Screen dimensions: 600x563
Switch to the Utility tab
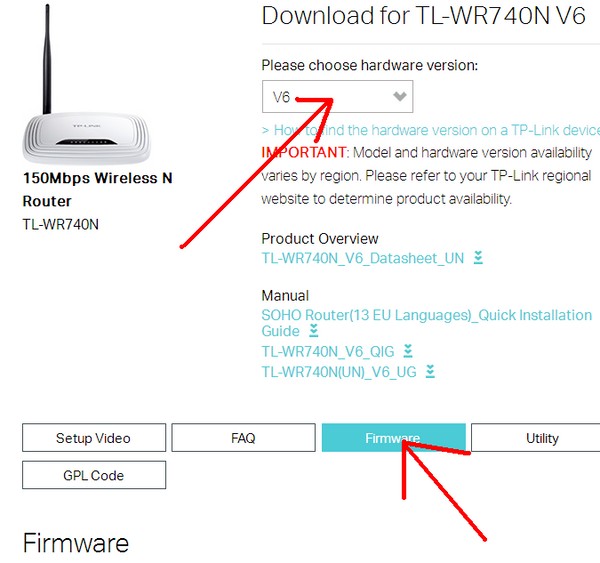click(x=536, y=437)
